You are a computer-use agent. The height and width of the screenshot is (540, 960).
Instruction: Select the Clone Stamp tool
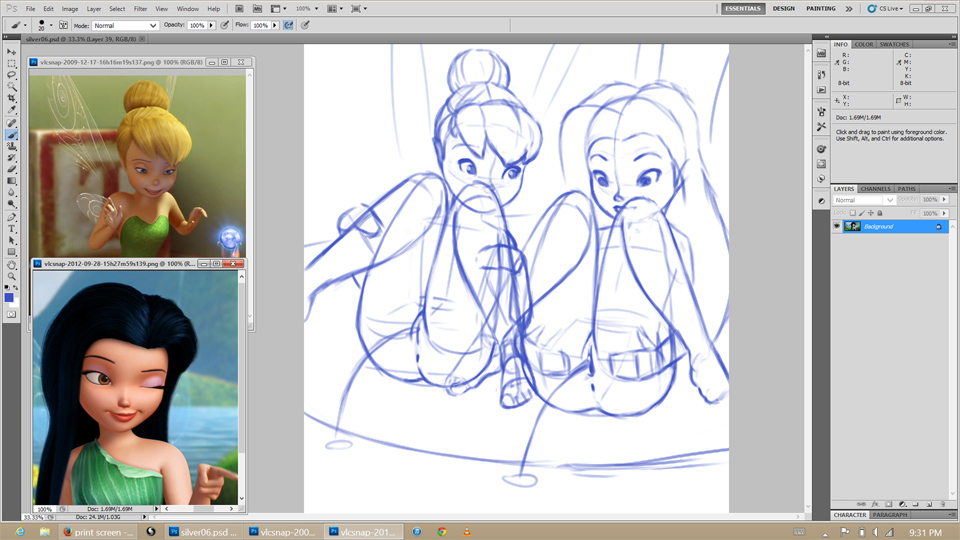point(12,147)
